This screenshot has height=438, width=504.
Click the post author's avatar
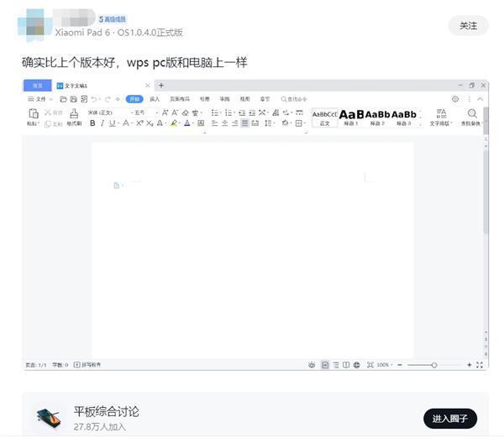(x=35, y=25)
